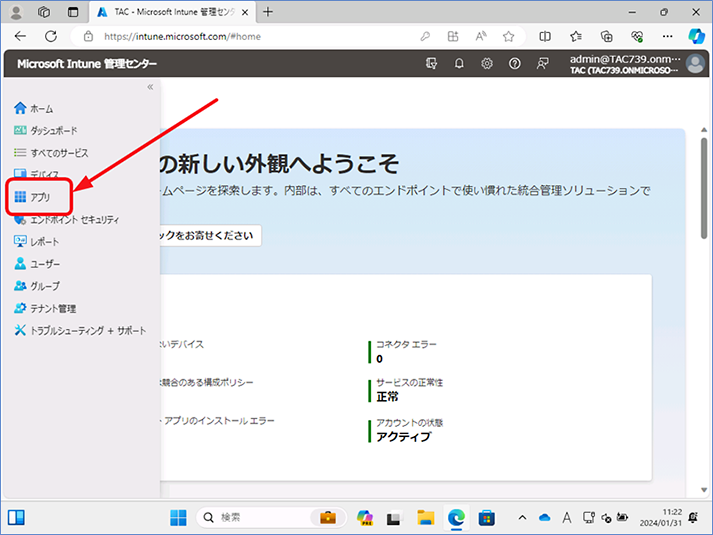The width and height of the screenshot is (713, 535).
Task: Click the Microsoft Intune 管理センター title
Action: [x=87, y=64]
